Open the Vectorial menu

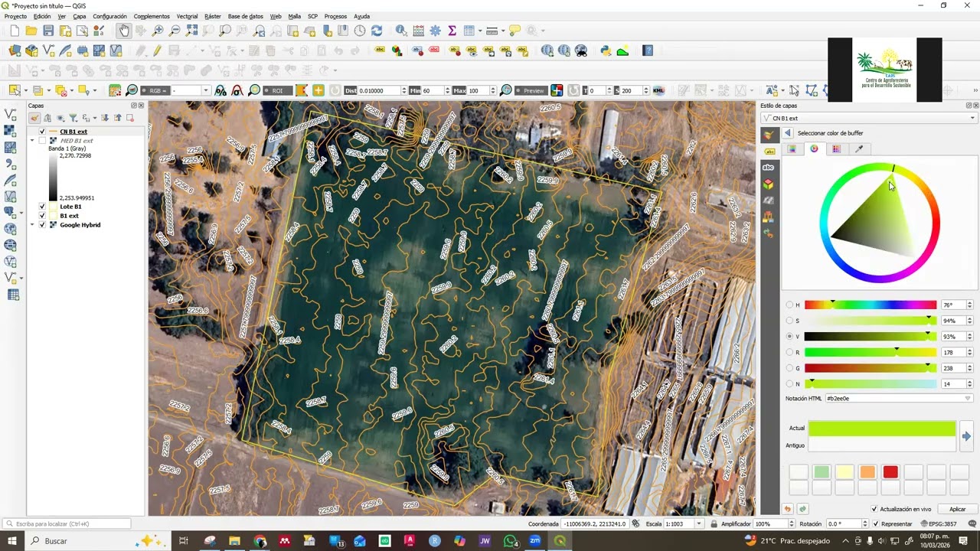187,16
